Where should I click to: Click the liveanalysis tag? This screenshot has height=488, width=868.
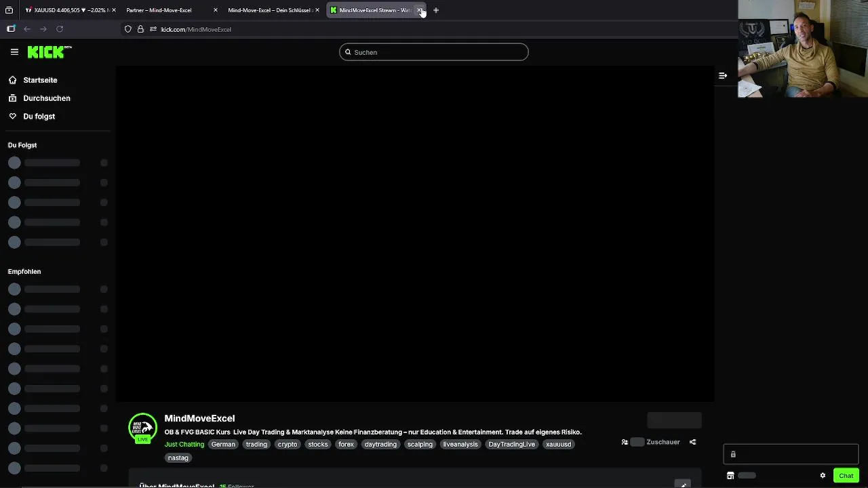point(460,445)
